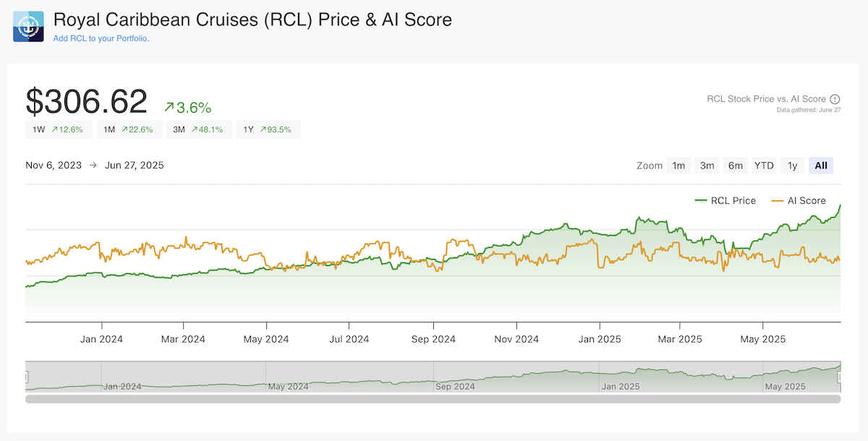Viewport: 868px width, 441px height.
Task: Click the Jan 2025 label in navigator strip
Action: 621,387
